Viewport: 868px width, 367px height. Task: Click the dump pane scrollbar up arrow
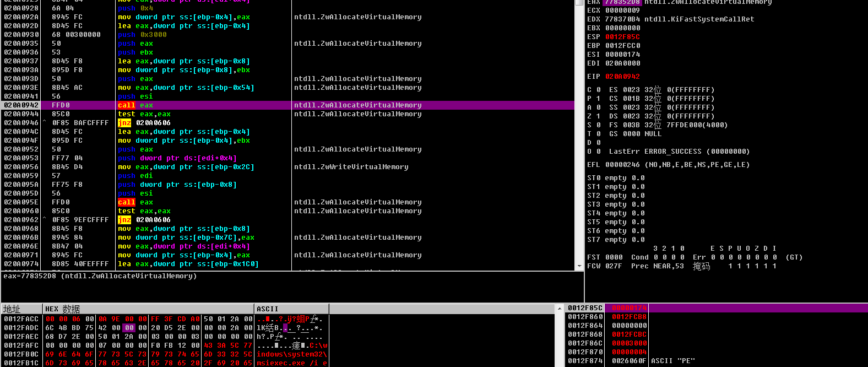(560, 309)
